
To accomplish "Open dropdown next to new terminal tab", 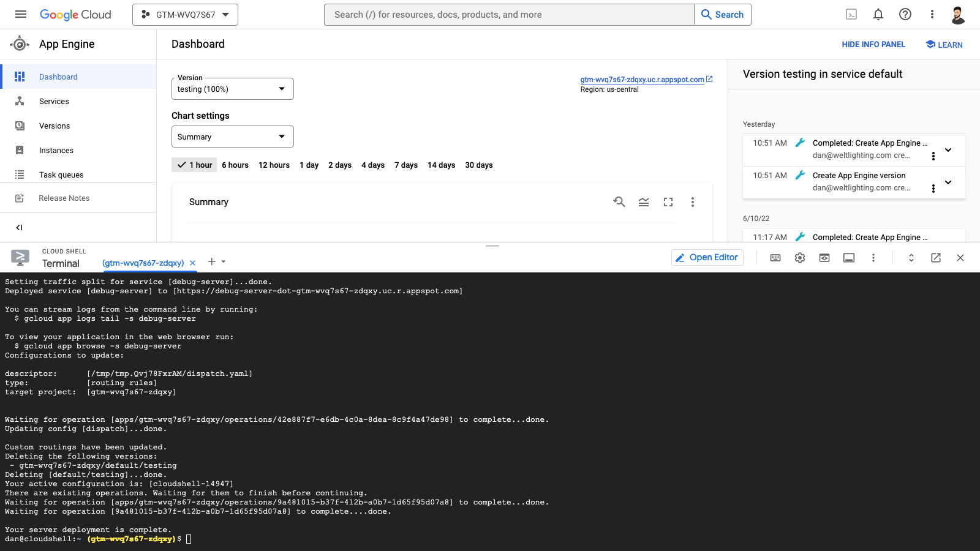I will tap(224, 261).
